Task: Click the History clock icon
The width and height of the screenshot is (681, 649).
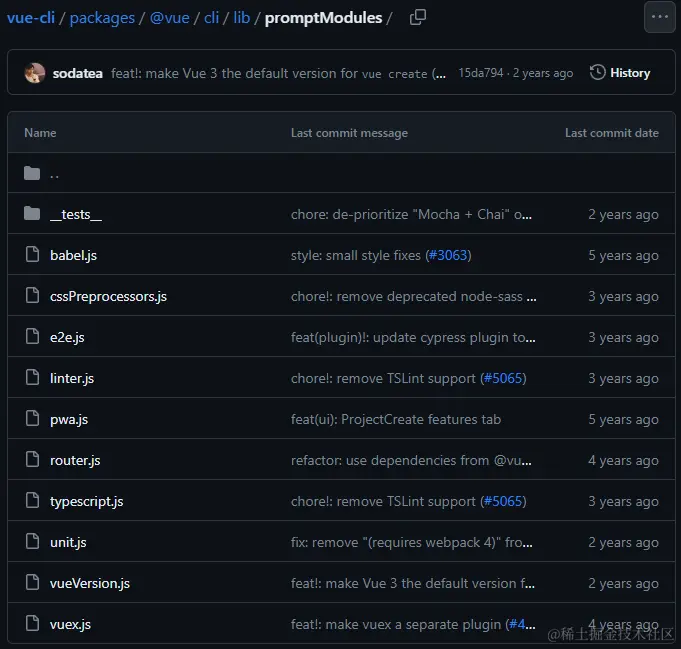Action: click(598, 73)
